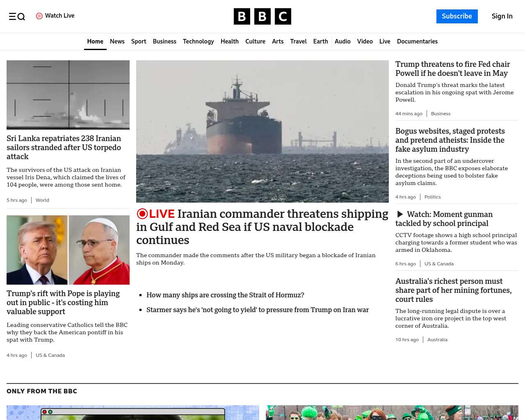Open the torpedo attack targeting footage thumbnail

tap(68, 95)
